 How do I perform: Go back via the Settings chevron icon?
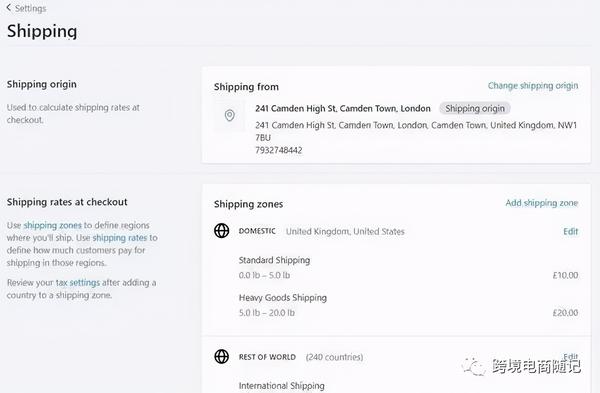point(9,8)
